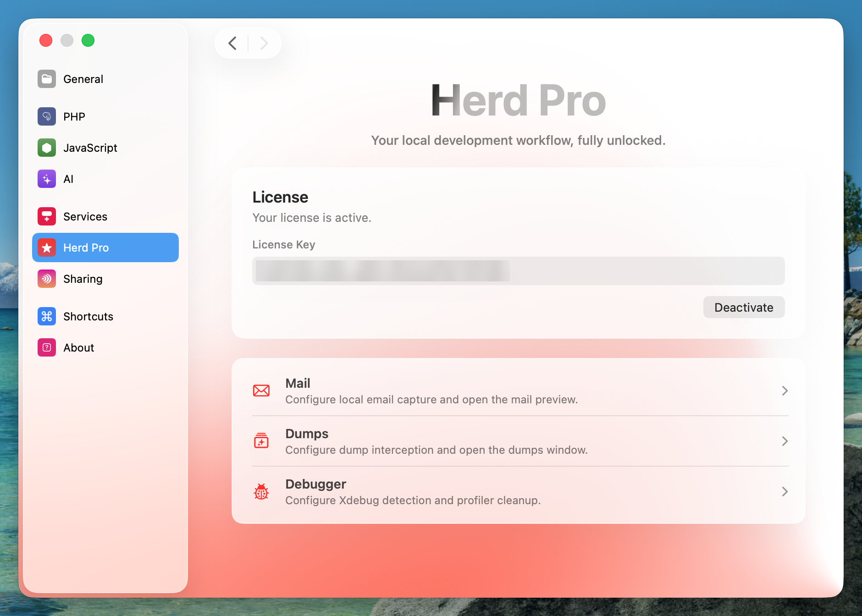Screen dimensions: 862x616
Task: Switch to the JavaScript section label
Action: click(90, 148)
